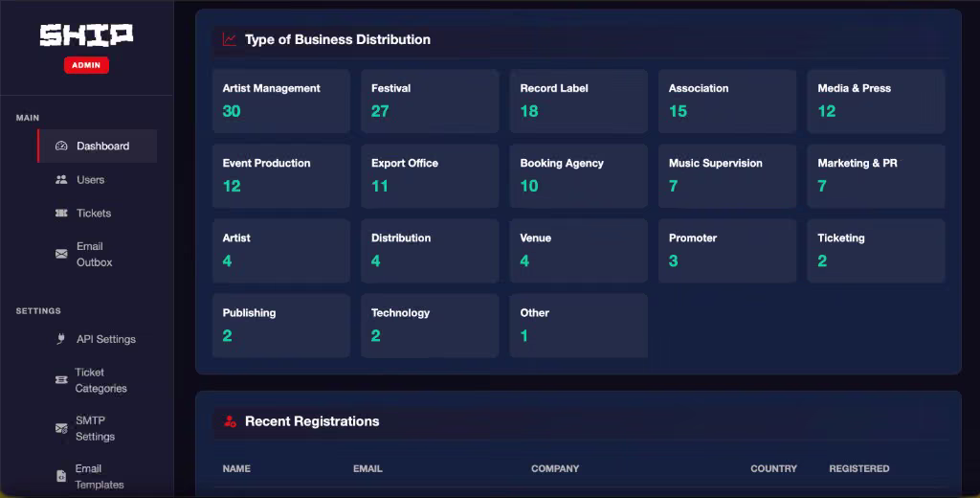Open SMTP Settings

[x=98, y=428]
